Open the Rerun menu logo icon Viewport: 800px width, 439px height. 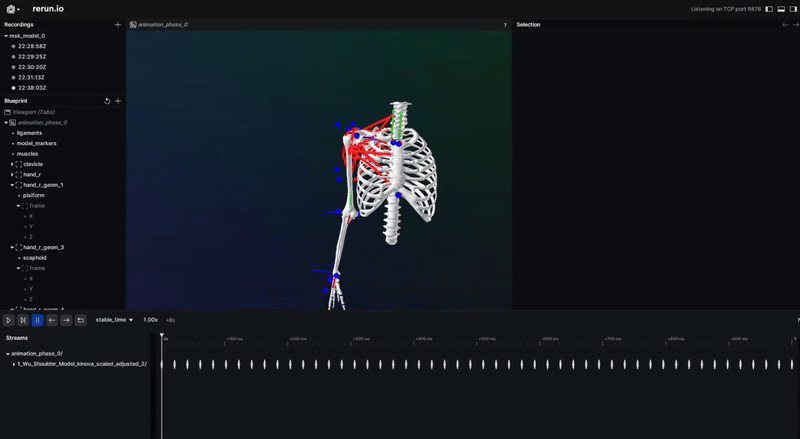12,9
